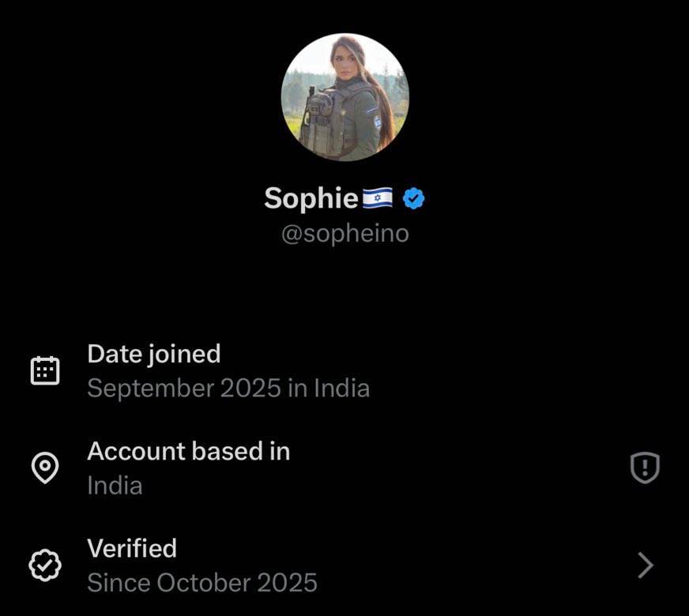Click 'India' in the date joined line

coord(341,389)
